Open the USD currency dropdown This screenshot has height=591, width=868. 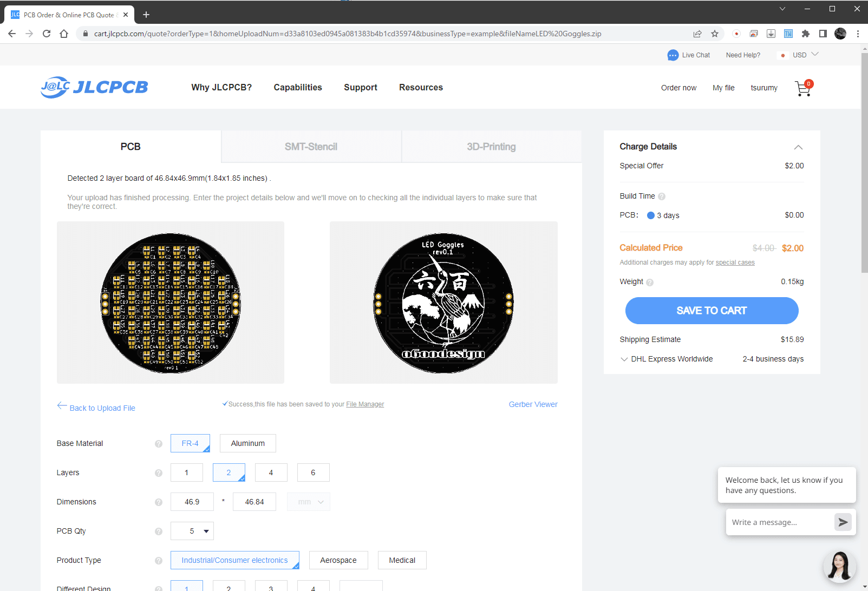[805, 55]
